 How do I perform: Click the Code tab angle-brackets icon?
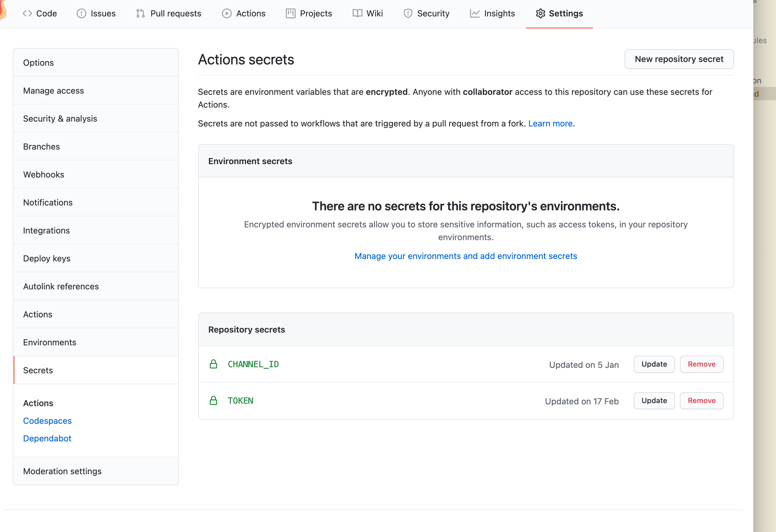pyautogui.click(x=27, y=13)
